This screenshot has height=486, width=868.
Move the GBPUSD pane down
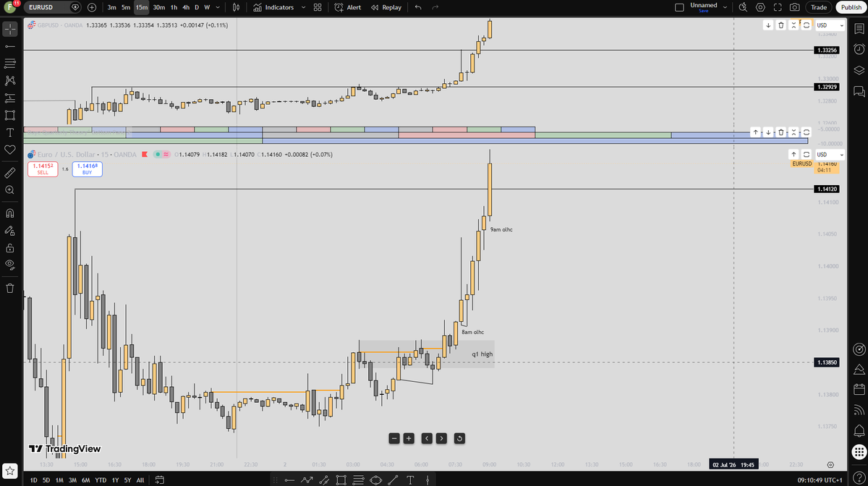pos(768,25)
